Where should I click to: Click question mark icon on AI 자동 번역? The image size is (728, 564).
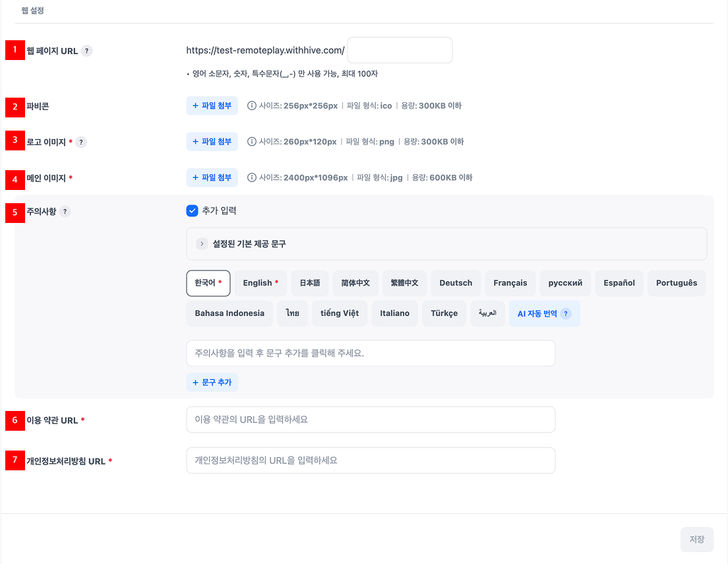(565, 314)
